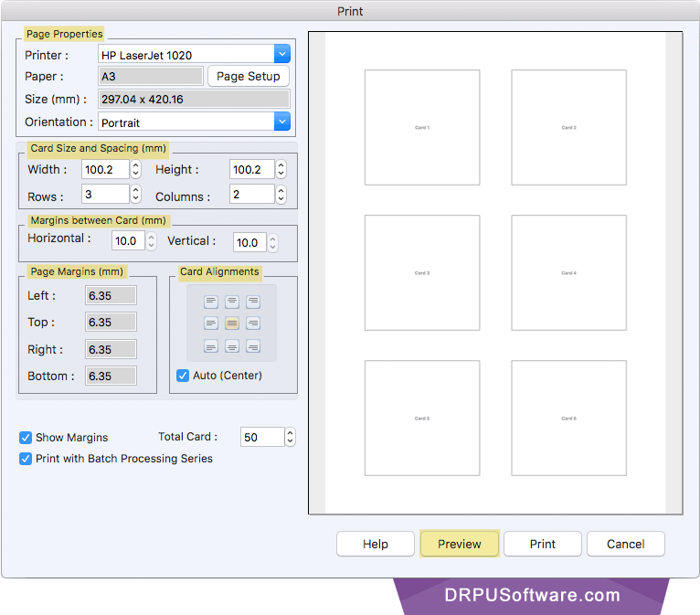
Task: Click Card 2 in the preview
Action: click(568, 127)
